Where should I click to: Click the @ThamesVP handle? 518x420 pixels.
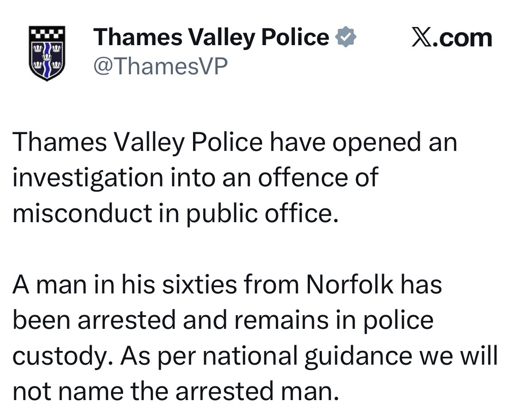[160, 66]
